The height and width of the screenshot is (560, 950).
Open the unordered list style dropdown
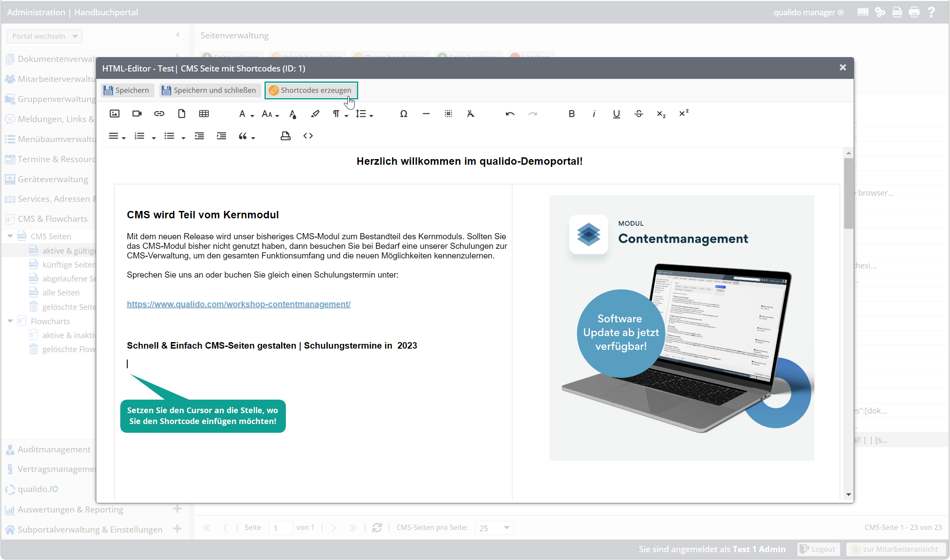pos(175,136)
